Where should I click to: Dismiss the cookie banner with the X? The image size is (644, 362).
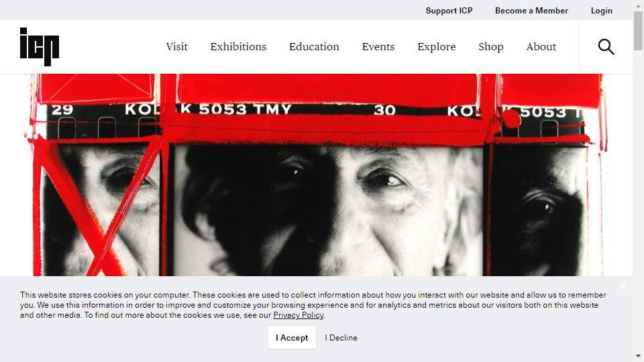(623, 286)
